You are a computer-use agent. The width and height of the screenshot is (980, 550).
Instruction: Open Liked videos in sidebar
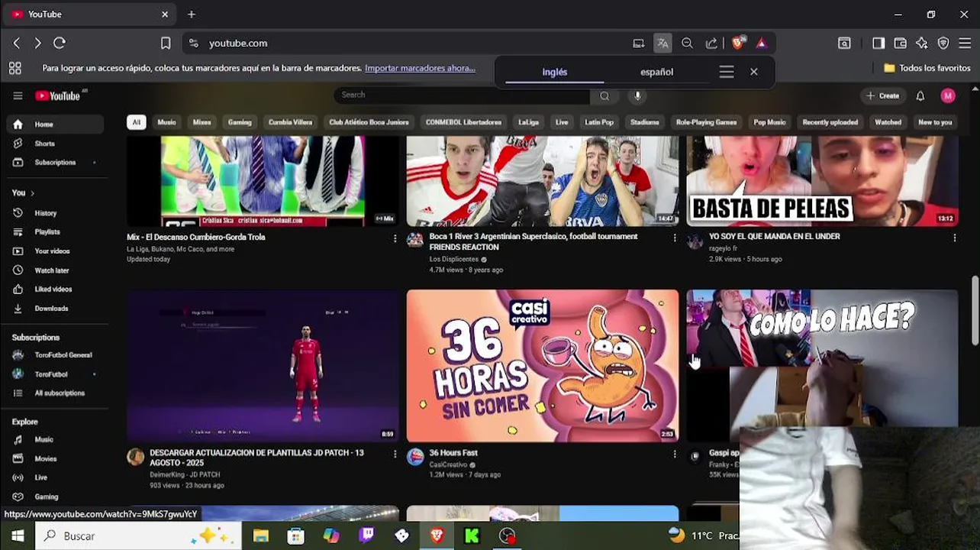55,290
